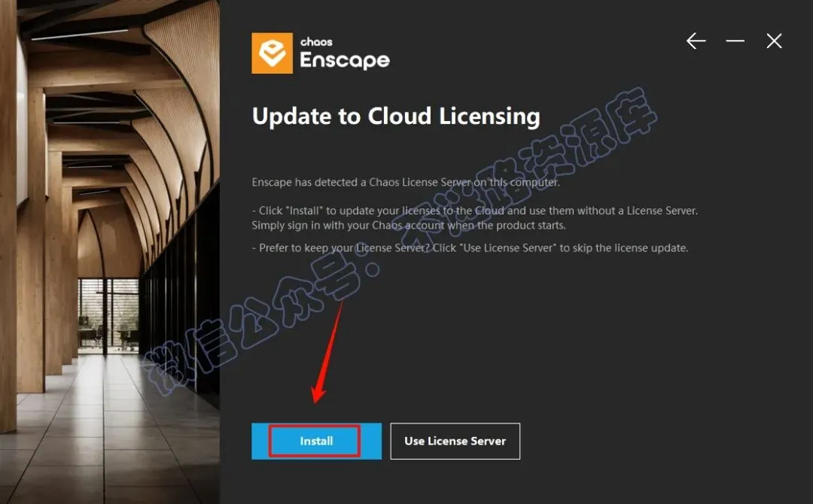Click the red arrow pointing to Install

(327, 353)
